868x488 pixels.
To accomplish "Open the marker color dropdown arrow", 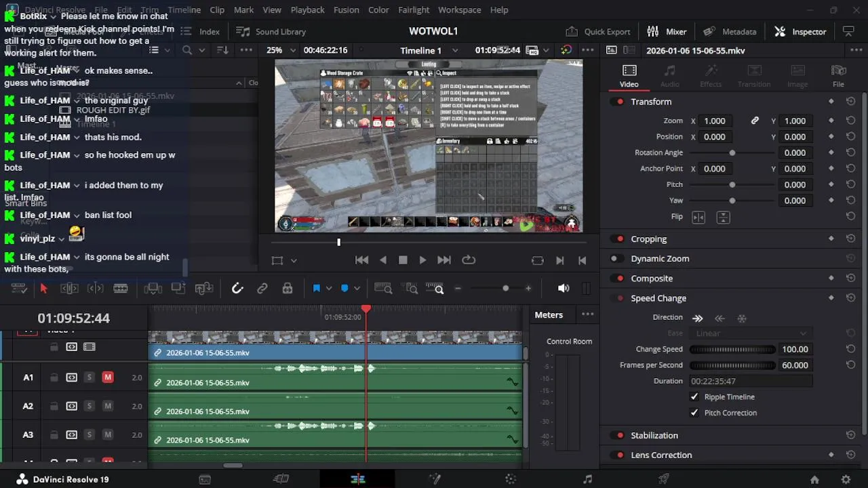I will point(357,289).
